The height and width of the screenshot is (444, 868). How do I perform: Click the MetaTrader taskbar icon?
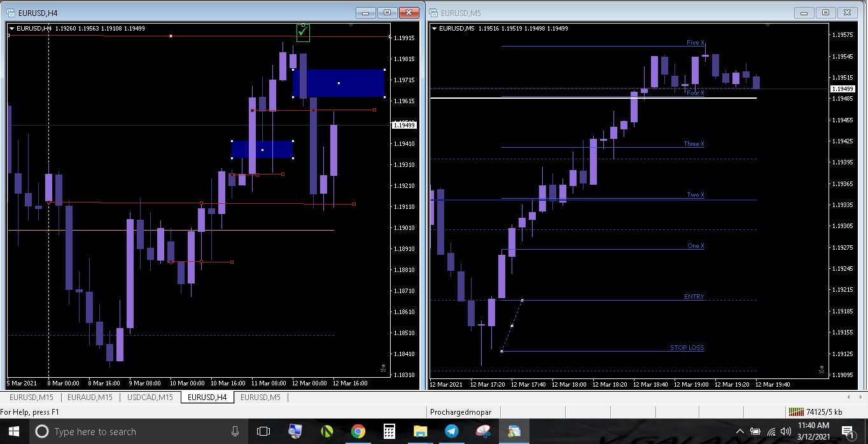(x=514, y=431)
